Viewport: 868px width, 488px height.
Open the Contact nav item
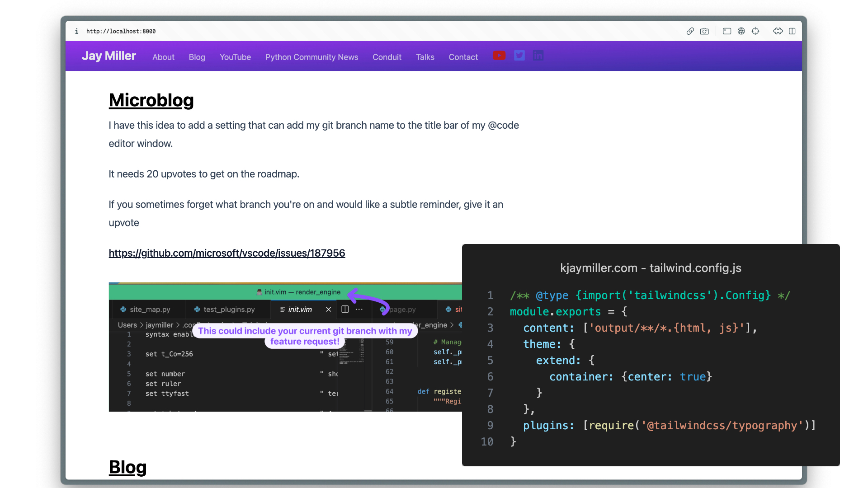(463, 57)
